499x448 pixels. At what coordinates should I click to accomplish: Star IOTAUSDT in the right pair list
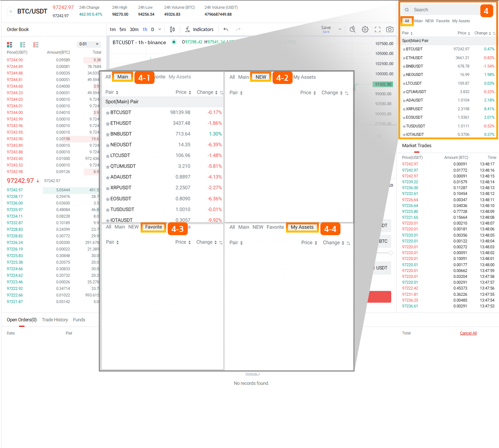click(404, 135)
